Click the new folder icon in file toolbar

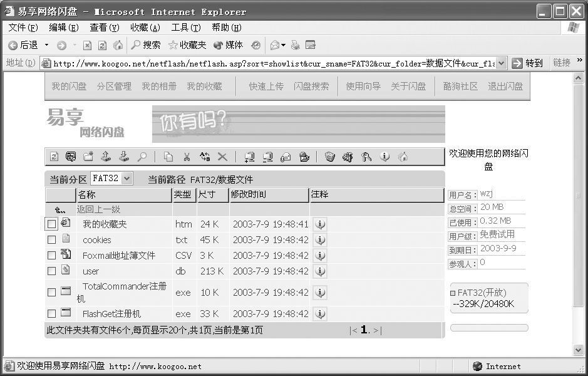click(88, 157)
